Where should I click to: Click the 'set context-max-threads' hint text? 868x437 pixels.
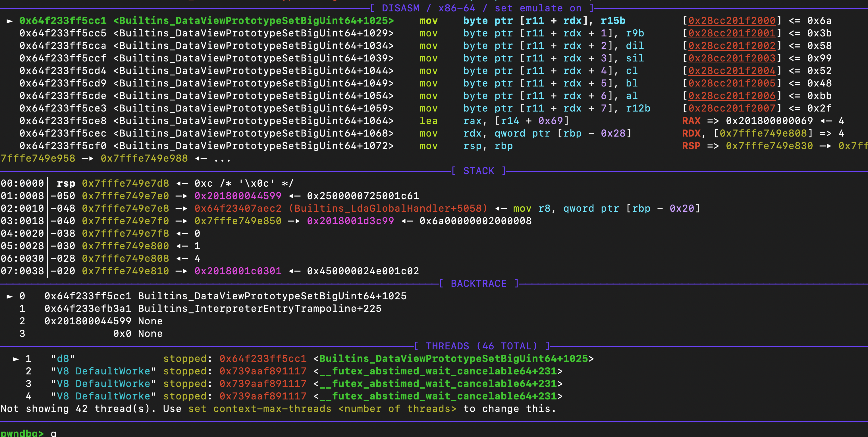point(259,409)
